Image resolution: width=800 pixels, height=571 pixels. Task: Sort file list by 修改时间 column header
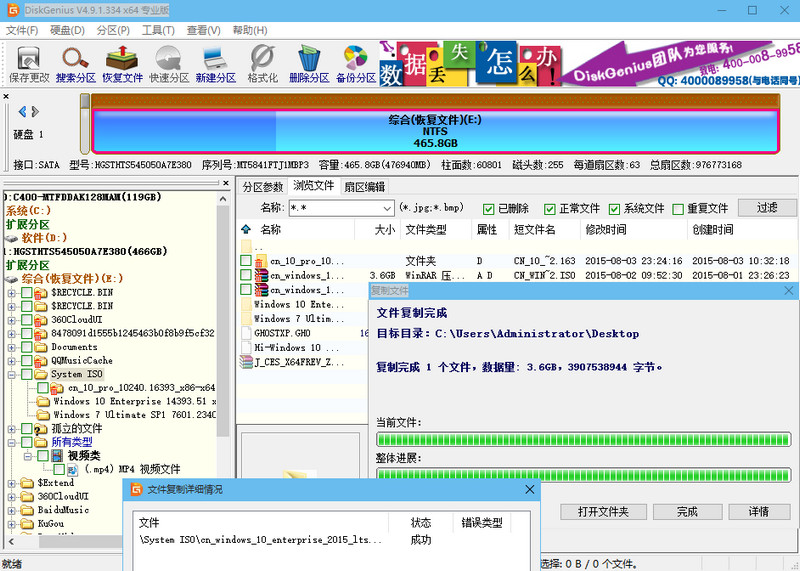606,230
